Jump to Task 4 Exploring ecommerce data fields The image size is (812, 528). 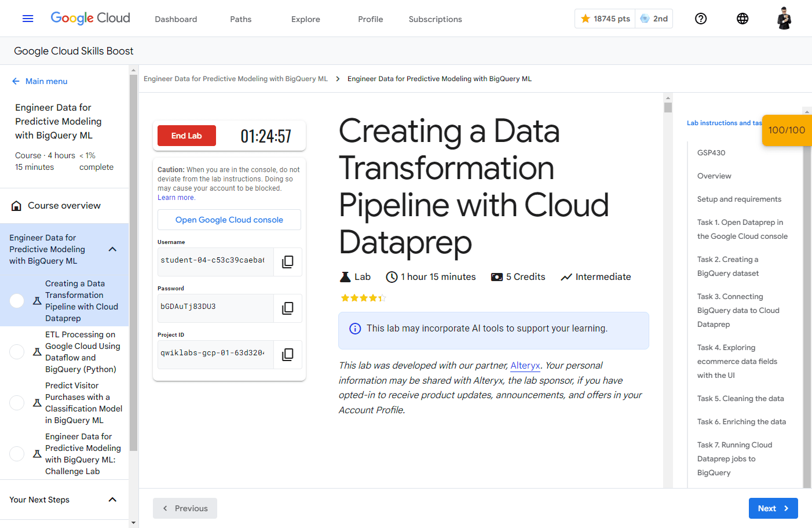coord(737,362)
